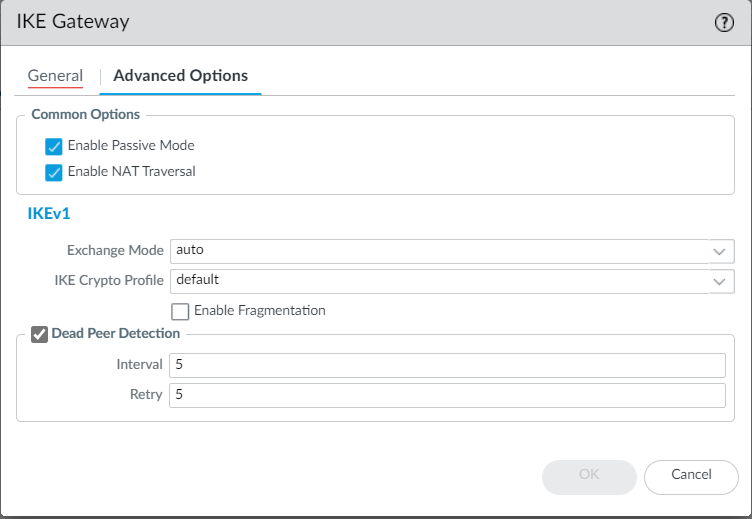
Task: Enable the Fragmentation checkbox
Action: tap(181, 311)
